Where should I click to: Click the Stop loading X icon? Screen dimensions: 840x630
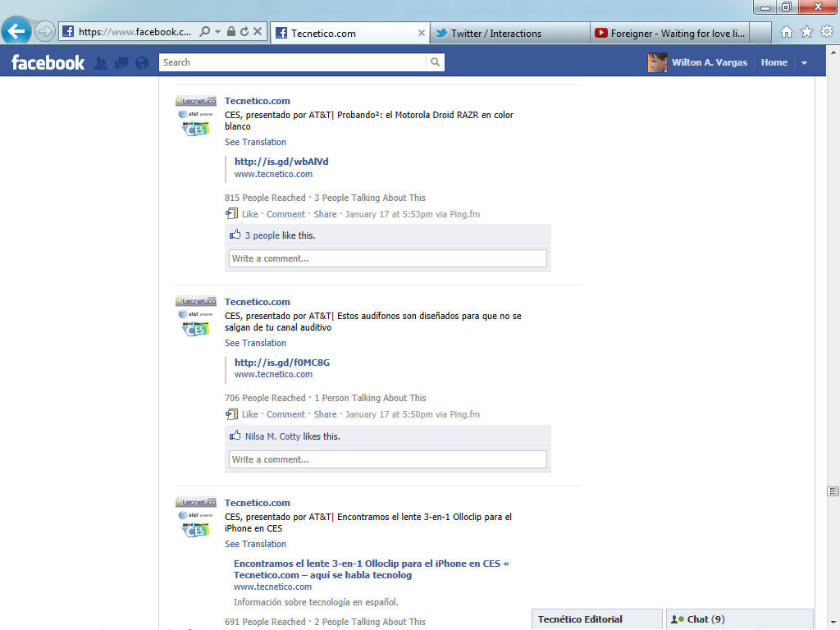258,32
